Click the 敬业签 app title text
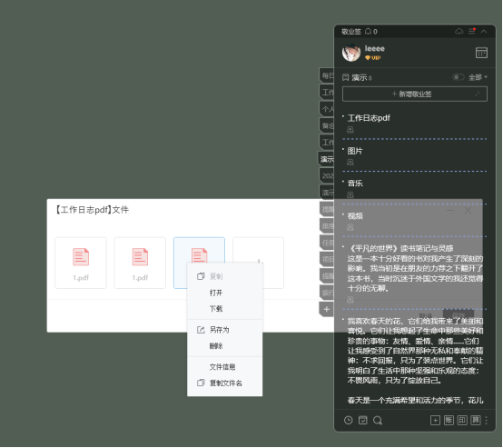 [351, 32]
